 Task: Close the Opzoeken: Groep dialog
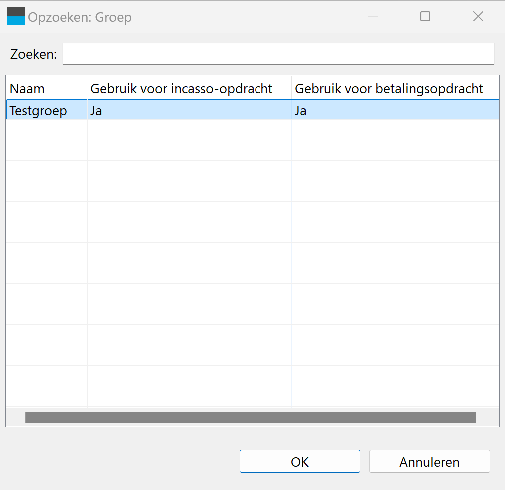(478, 16)
